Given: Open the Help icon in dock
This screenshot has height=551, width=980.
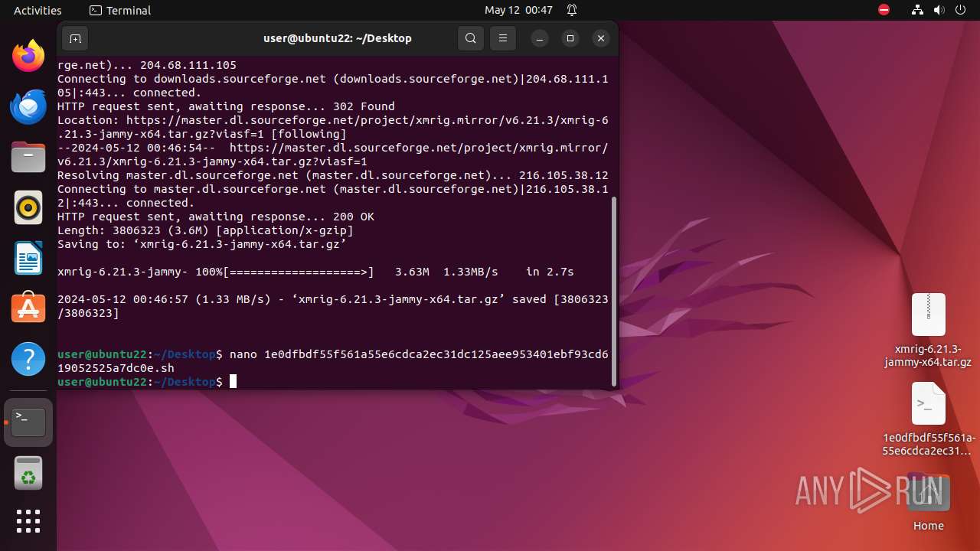Looking at the screenshot, I should coord(28,359).
